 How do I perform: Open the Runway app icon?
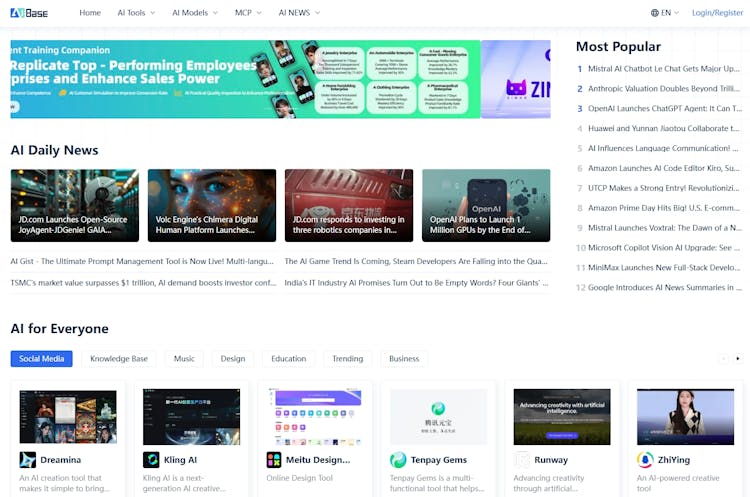point(522,460)
